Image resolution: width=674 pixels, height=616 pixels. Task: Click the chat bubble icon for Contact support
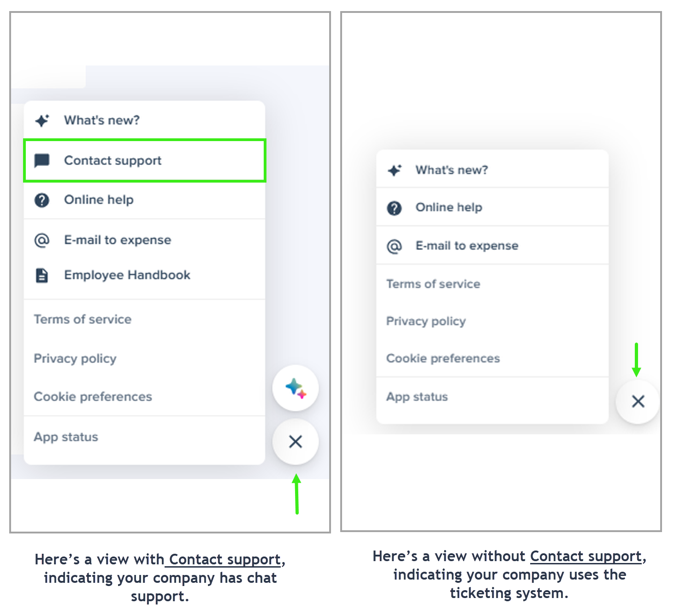pyautogui.click(x=42, y=160)
